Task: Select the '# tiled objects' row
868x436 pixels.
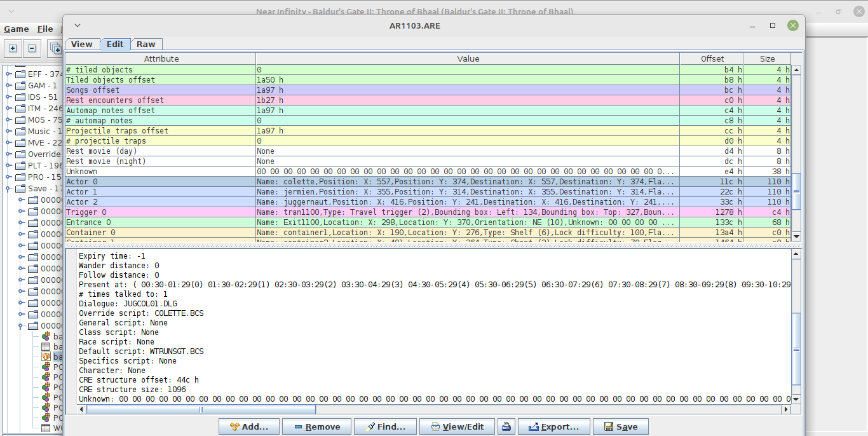Action: [x=428, y=70]
